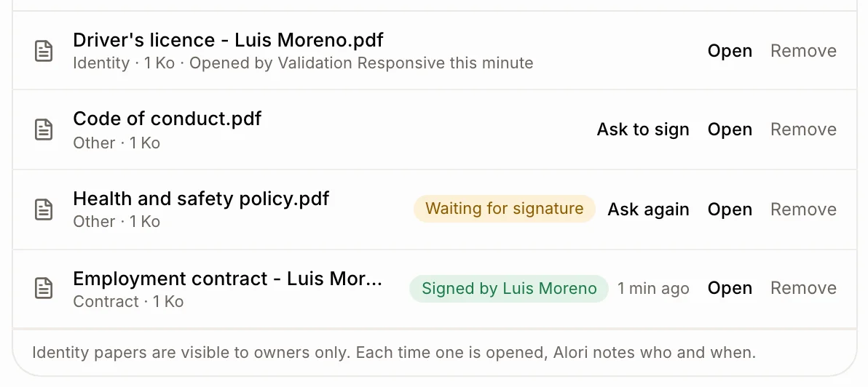Select the Code of conduct.pdf file name
This screenshot has height=387, width=868.
pos(167,119)
